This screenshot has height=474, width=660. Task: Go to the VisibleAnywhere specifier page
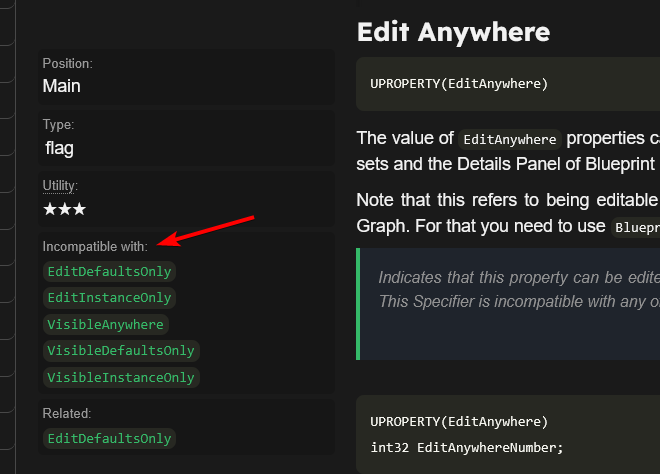105,324
